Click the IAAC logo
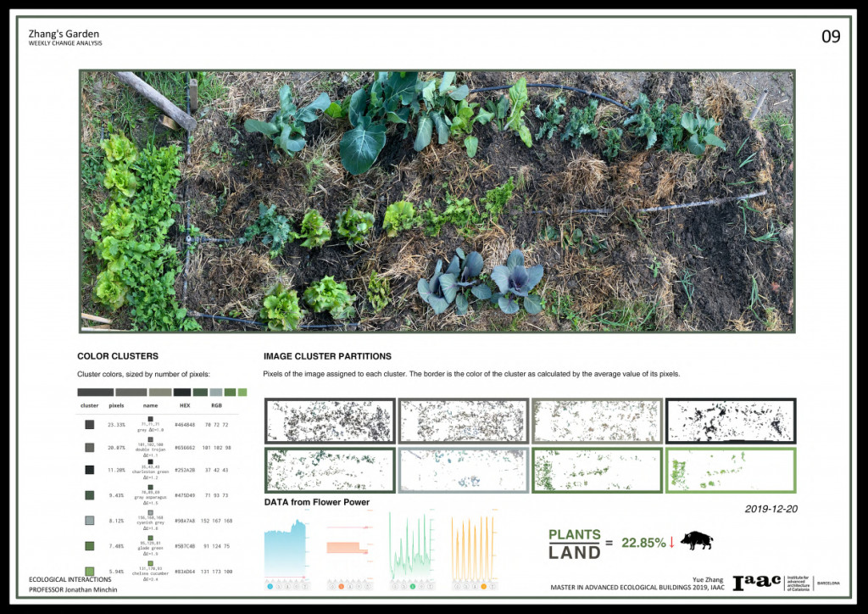This screenshot has width=868, height=614. pyautogui.click(x=756, y=583)
